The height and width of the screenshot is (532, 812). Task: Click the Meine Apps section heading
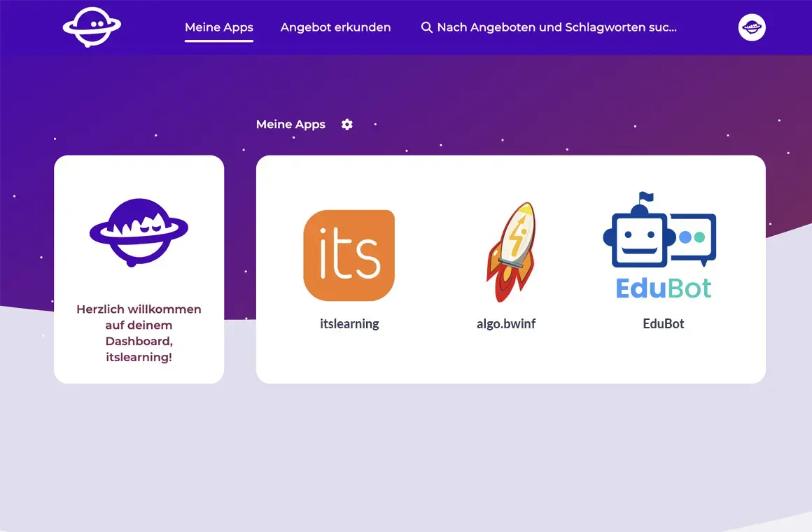(290, 124)
